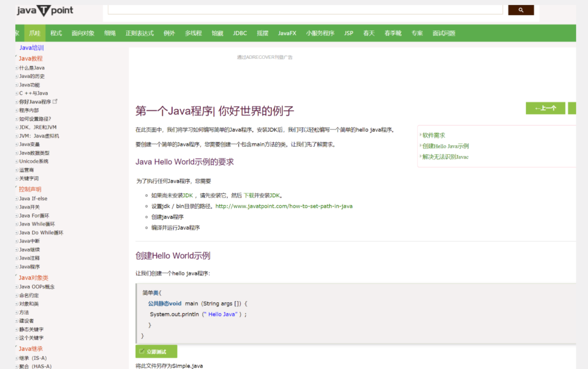The image size is (588, 369).
Task: Open the 正则表达式 menu item
Action: point(140,33)
